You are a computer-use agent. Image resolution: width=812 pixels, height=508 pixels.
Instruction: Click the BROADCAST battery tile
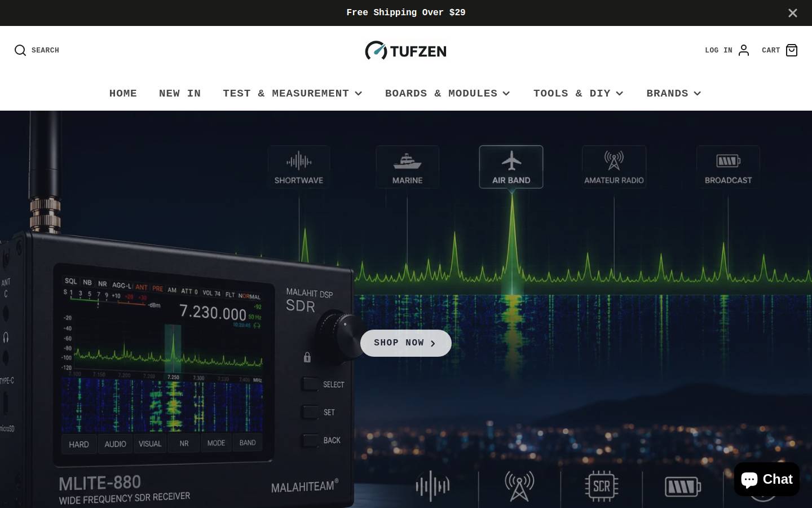click(x=728, y=167)
